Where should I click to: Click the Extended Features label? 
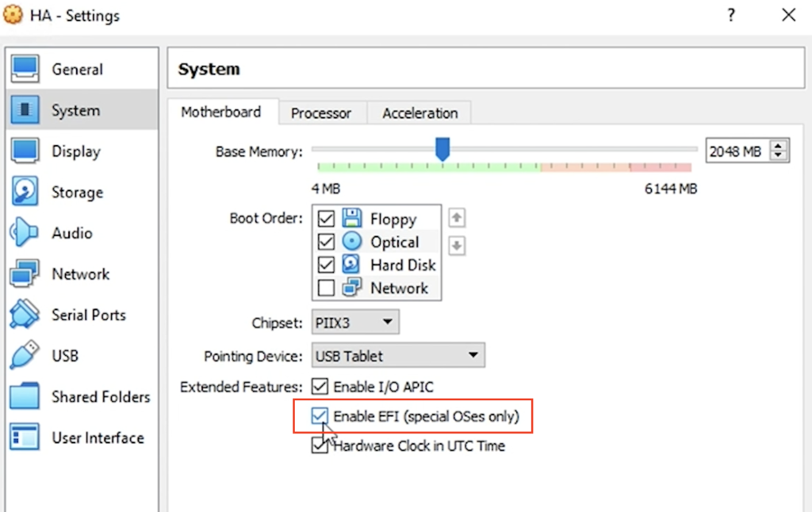coord(241,387)
